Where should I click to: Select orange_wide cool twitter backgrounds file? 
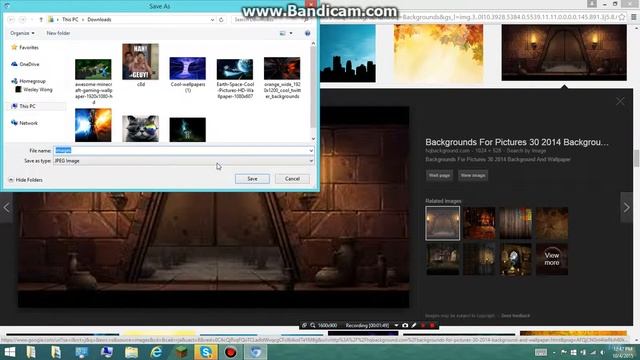click(282, 78)
